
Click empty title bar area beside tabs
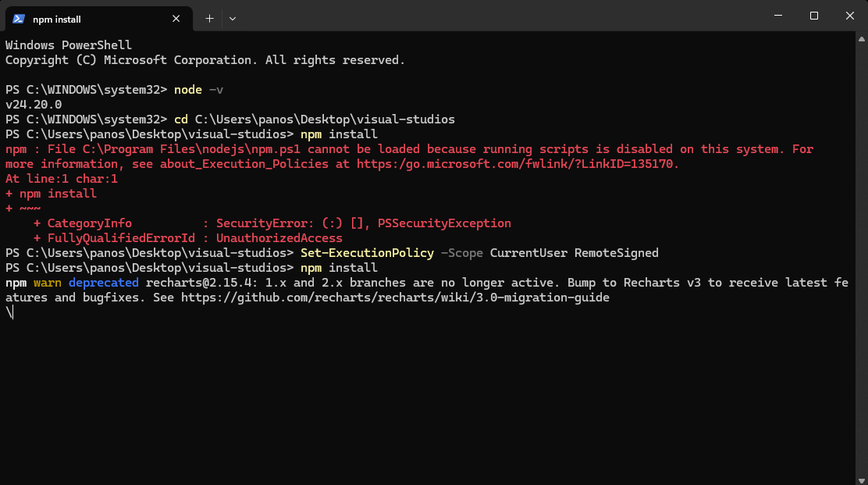click(x=498, y=16)
